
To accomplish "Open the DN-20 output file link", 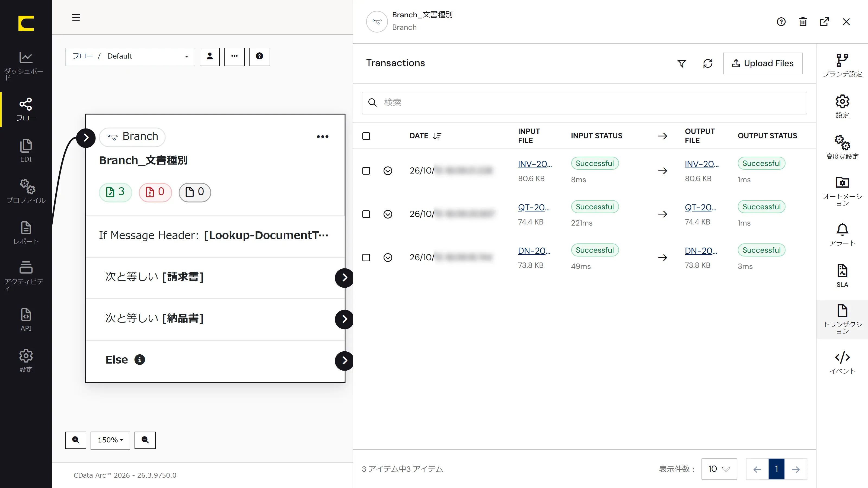I will [x=701, y=251].
